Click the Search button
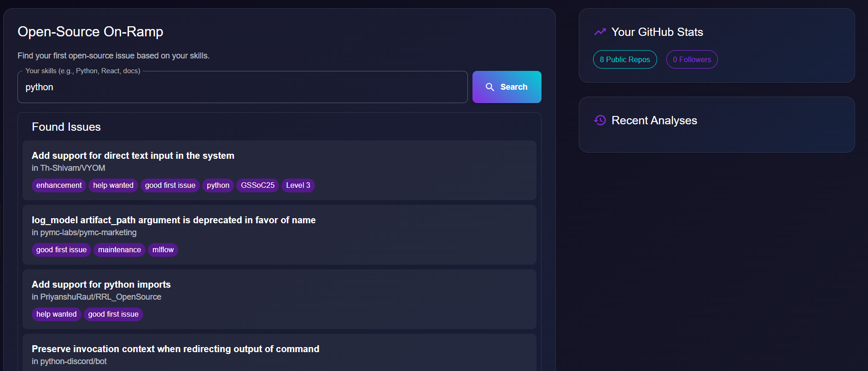Viewport: 868px width, 371px height. pyautogui.click(x=507, y=87)
